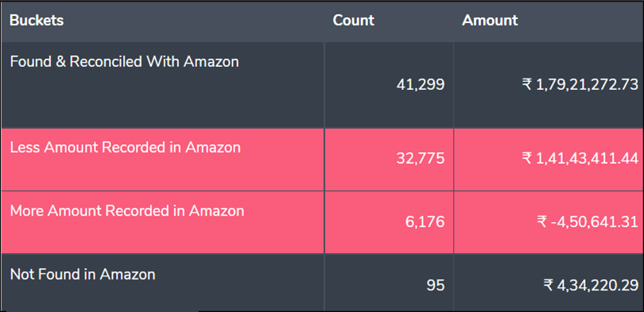The width and height of the screenshot is (644, 312).
Task: Select the Found & Reconciled With Amazon row
Action: (322, 85)
